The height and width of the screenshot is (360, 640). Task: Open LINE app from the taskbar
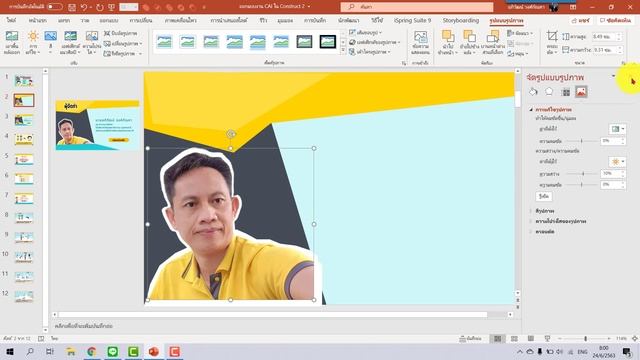tap(112, 351)
